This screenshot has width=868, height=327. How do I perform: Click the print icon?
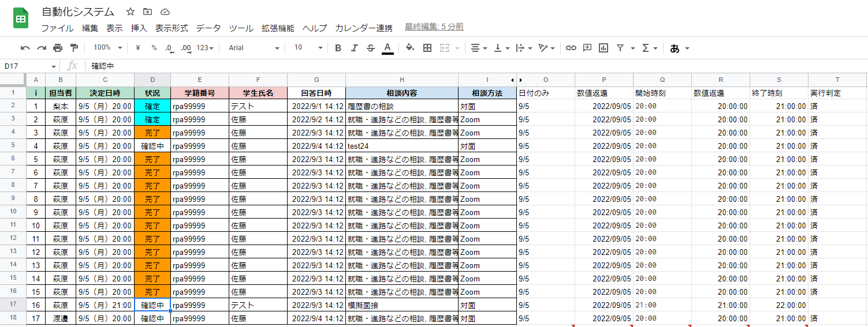[58, 48]
